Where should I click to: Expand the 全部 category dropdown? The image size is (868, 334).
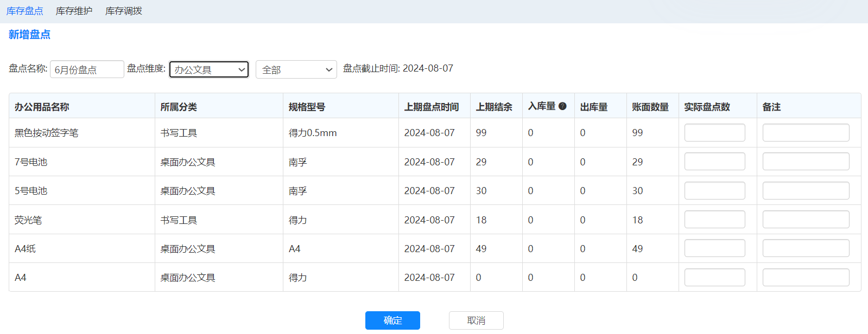tap(296, 69)
